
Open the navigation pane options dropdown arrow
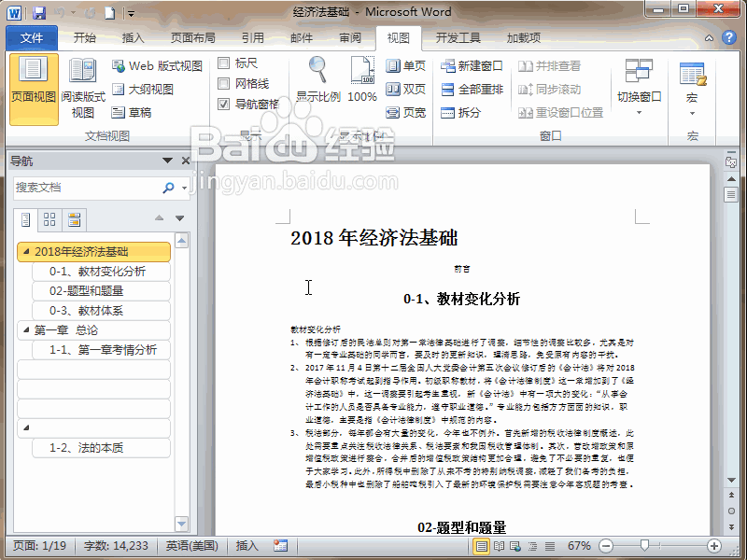168,161
